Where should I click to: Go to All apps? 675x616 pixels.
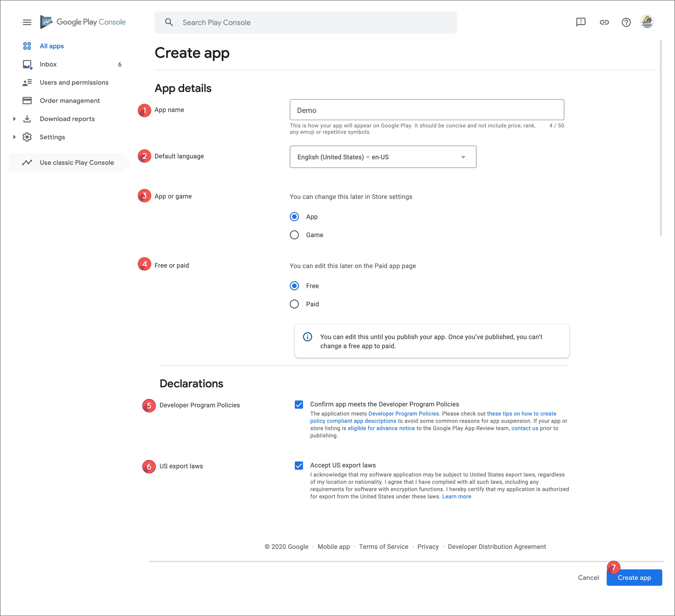(x=52, y=46)
